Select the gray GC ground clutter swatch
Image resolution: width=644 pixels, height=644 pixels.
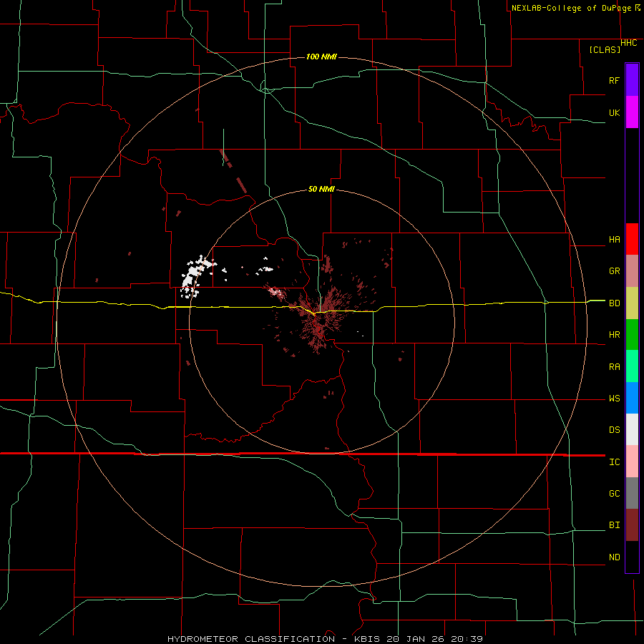(x=632, y=493)
